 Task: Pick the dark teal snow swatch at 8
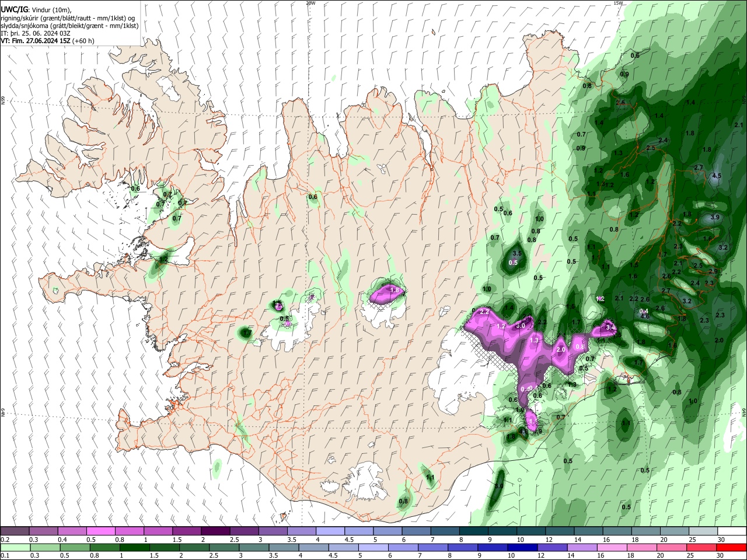pyautogui.click(x=473, y=531)
